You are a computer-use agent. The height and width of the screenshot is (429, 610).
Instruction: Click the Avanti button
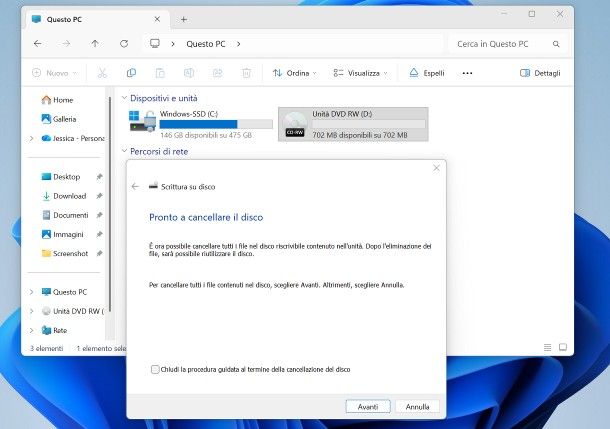click(x=367, y=407)
